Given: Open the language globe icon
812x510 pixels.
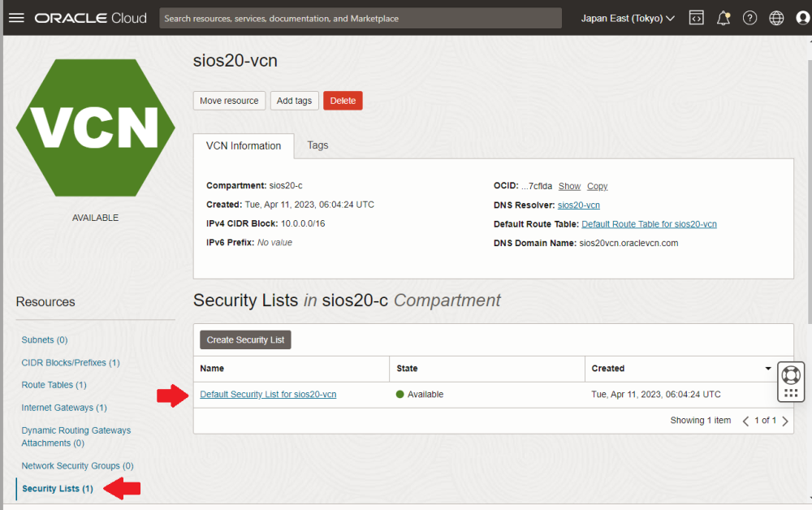Looking at the screenshot, I should tap(776, 18).
